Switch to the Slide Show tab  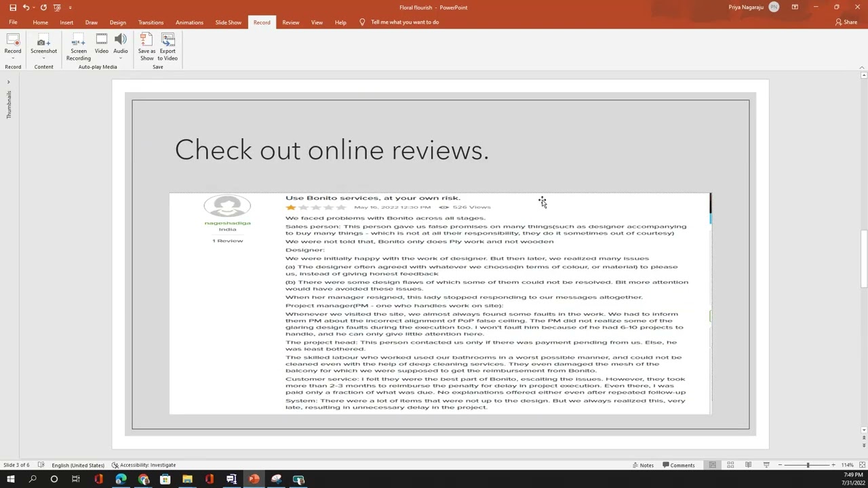[229, 22]
